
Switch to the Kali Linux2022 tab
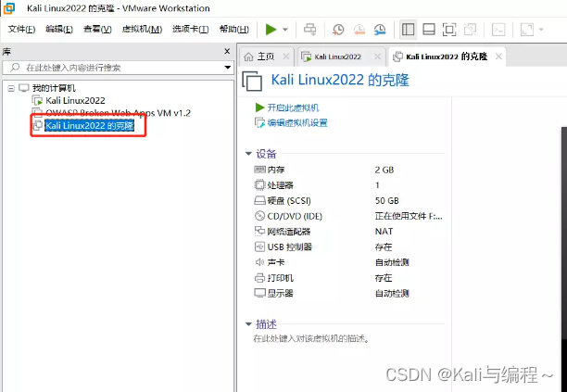click(338, 57)
